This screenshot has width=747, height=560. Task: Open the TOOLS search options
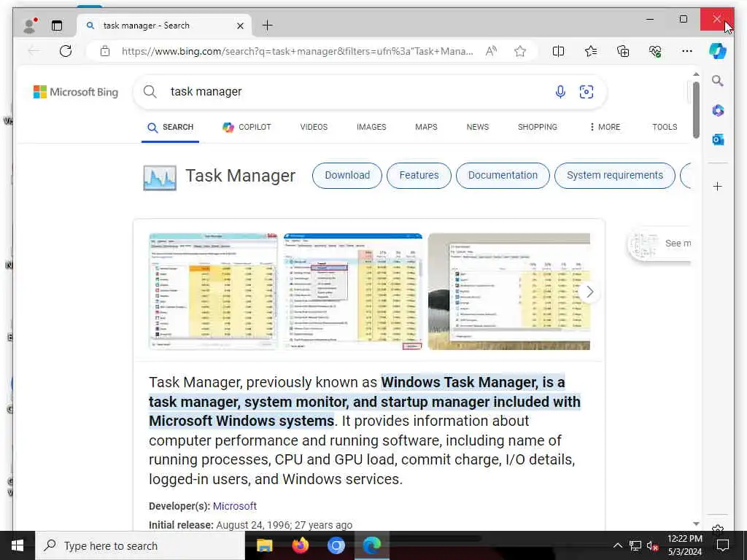665,127
